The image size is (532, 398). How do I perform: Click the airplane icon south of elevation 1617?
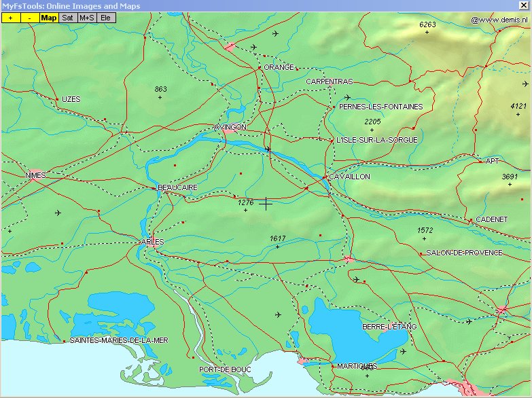click(x=277, y=314)
